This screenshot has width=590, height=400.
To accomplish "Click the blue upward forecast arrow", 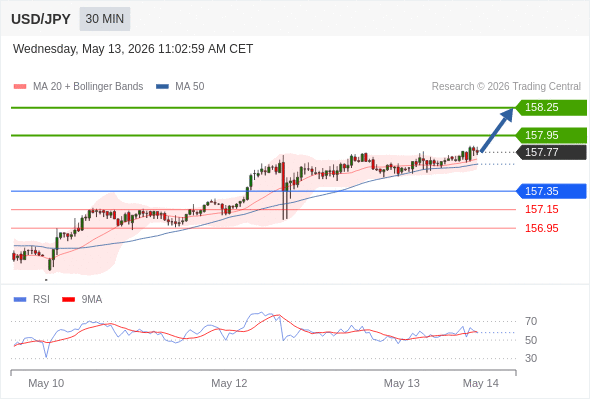I will (497, 130).
